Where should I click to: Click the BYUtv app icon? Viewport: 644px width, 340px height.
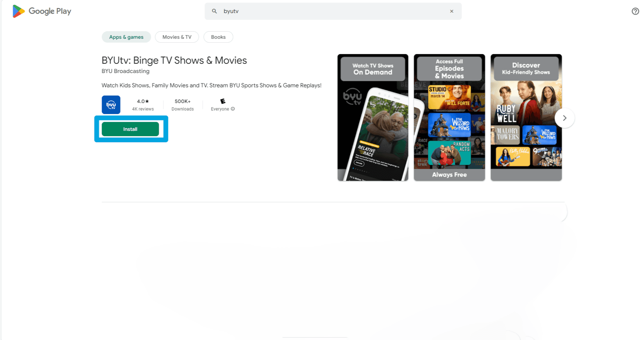click(x=111, y=105)
